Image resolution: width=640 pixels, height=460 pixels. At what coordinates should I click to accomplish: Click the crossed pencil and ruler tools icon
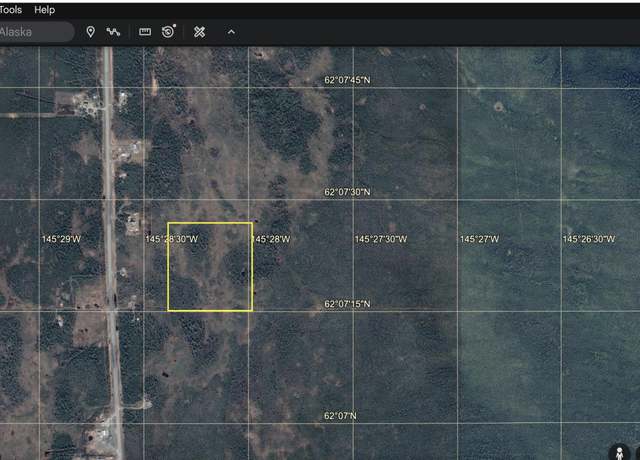(x=199, y=32)
